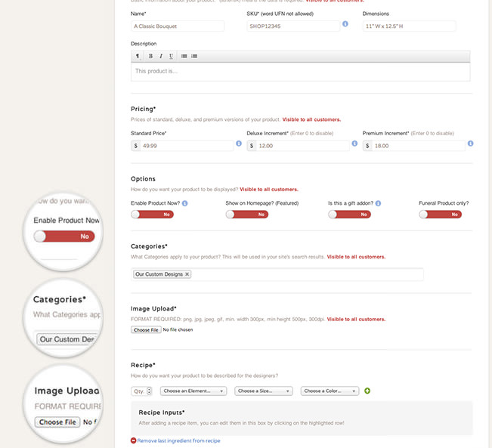The image size is (492, 448).
Task: Click 'No file chosen' text
Action: click(178, 329)
